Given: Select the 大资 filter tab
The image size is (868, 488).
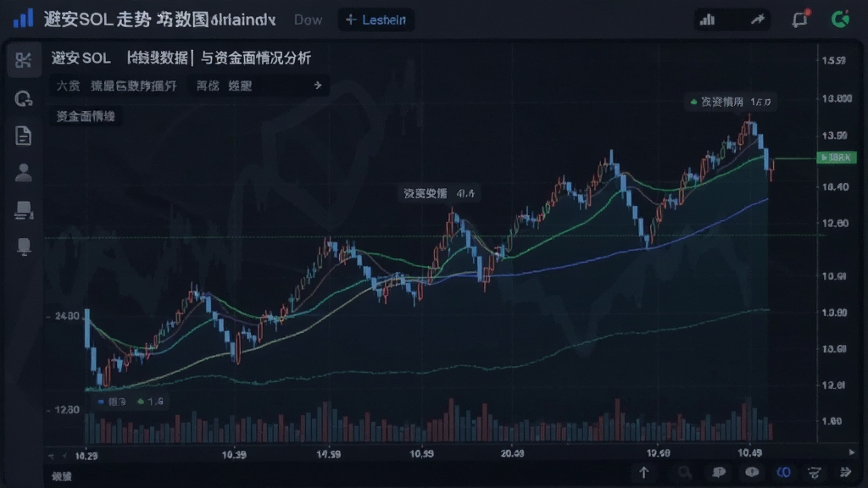Looking at the screenshot, I should [x=68, y=86].
